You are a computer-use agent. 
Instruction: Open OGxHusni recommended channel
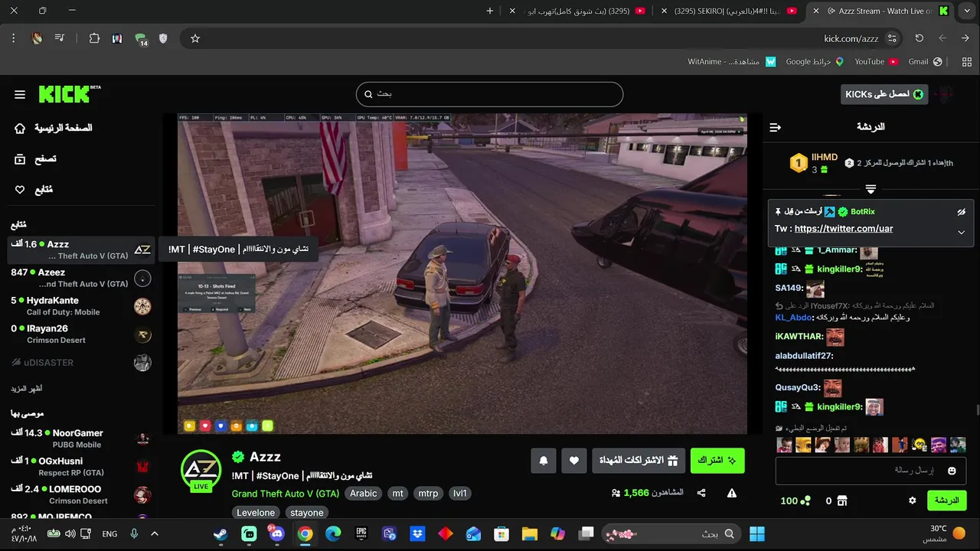tap(80, 467)
